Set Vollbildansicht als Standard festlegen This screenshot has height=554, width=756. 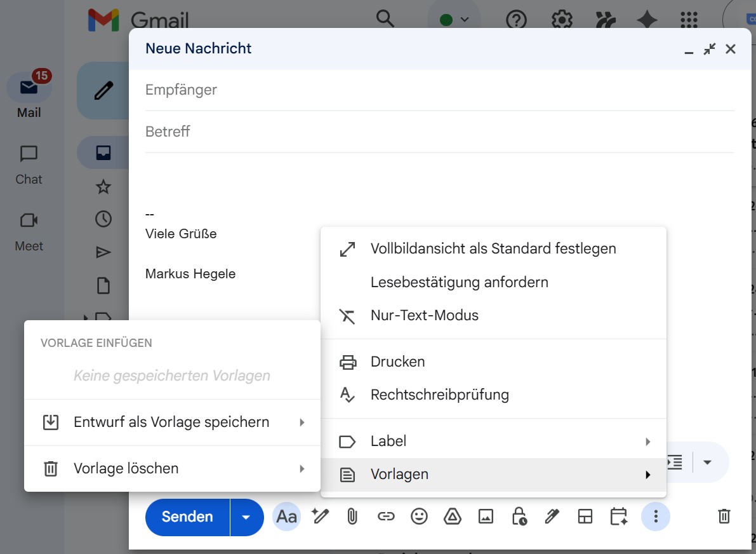coord(493,248)
